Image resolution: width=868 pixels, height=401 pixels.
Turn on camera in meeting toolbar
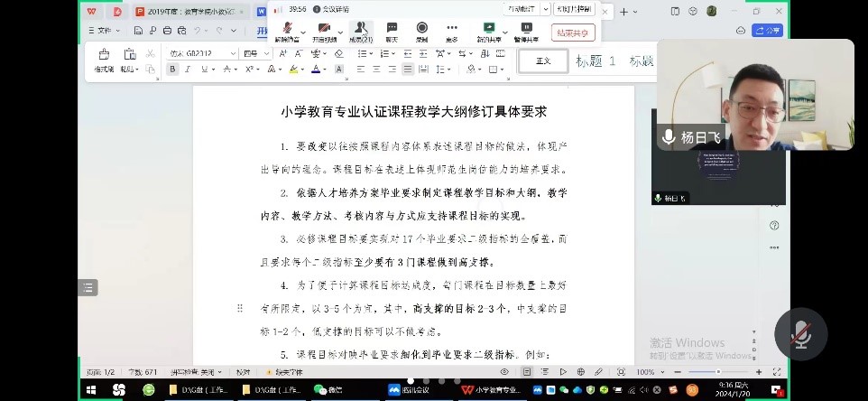(325, 32)
